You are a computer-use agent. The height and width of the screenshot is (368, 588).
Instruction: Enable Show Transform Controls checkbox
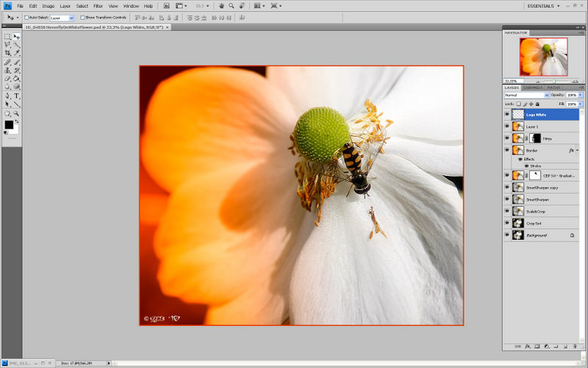click(82, 18)
